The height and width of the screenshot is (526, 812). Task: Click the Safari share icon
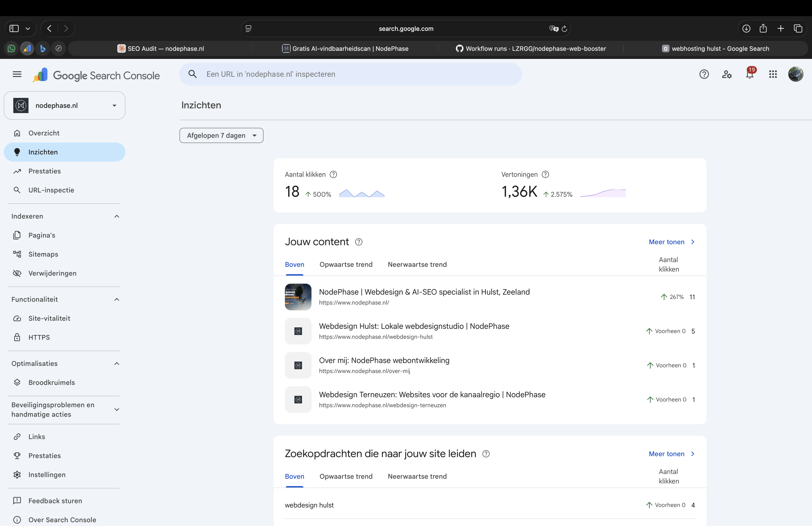click(x=763, y=28)
